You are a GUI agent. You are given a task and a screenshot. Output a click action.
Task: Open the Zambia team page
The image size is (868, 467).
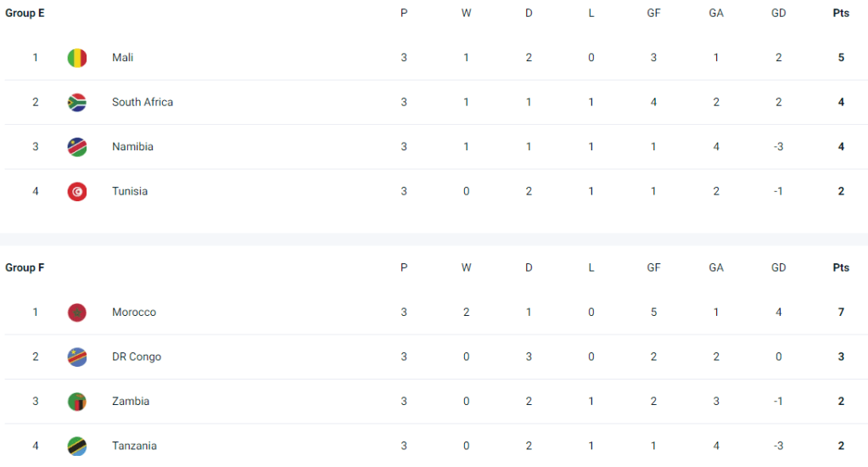[x=130, y=402]
